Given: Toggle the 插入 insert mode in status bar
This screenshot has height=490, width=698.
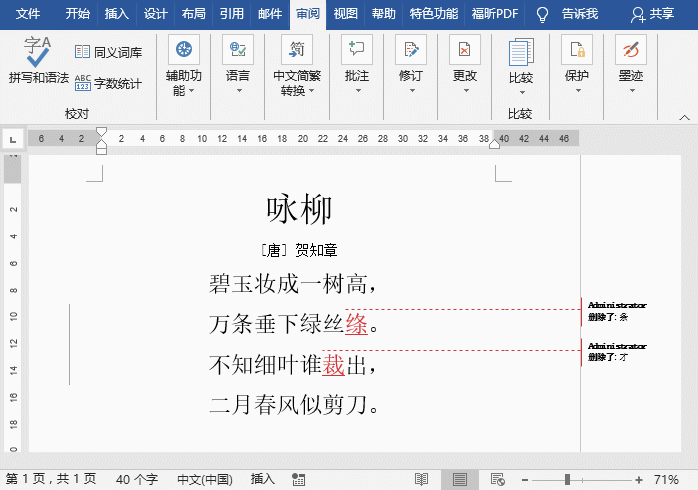Looking at the screenshot, I should [x=262, y=479].
